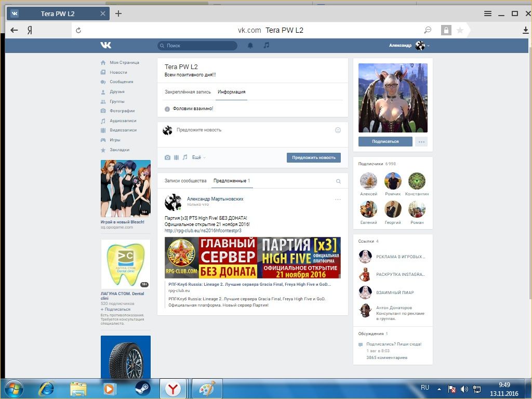The image size is (532, 399).
Task: Click the Подписаться button
Action: point(385,141)
